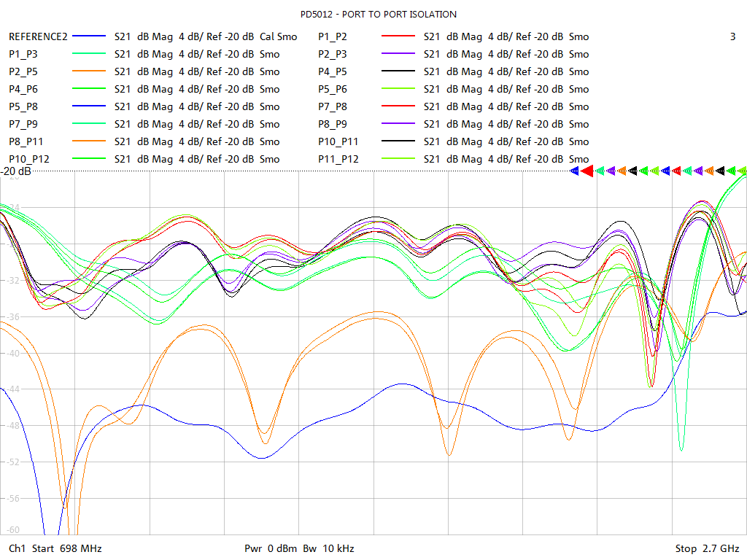Screen dimensions: 747x560
Task: Select the P10_P12 trace name
Action: [x=28, y=159]
